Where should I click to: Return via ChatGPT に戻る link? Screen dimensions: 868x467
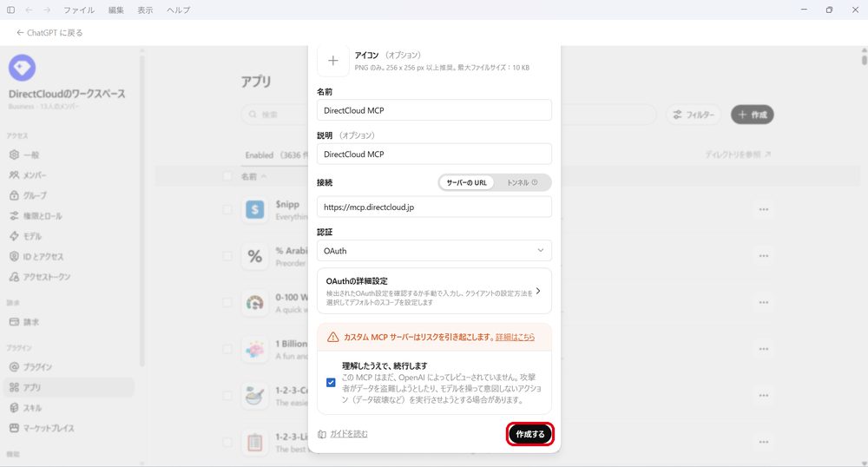pyautogui.click(x=49, y=33)
